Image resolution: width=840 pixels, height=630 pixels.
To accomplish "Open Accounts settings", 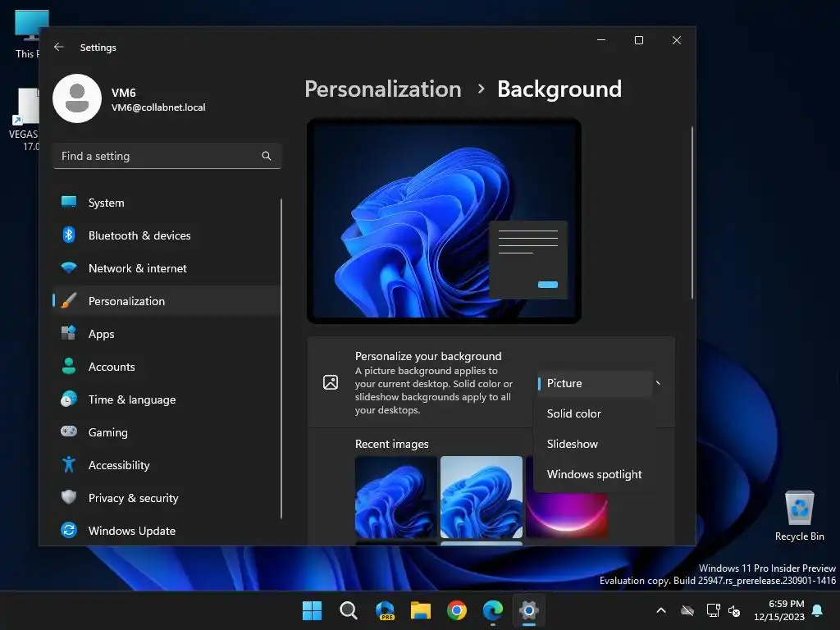I will (x=166, y=367).
